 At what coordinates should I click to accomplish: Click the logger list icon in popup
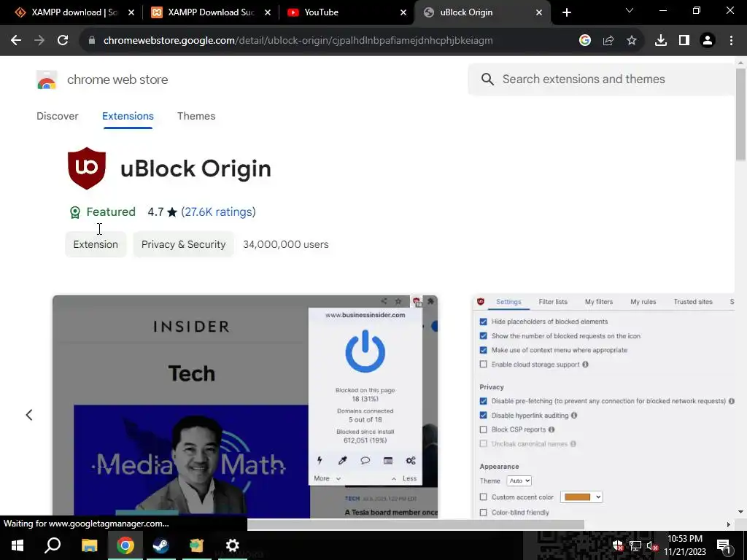pyautogui.click(x=388, y=461)
